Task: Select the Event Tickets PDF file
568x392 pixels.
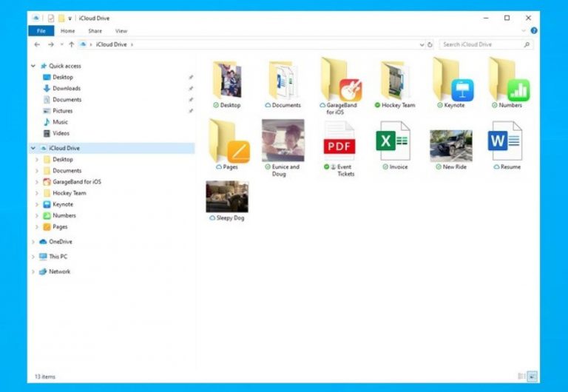Action: coord(339,141)
